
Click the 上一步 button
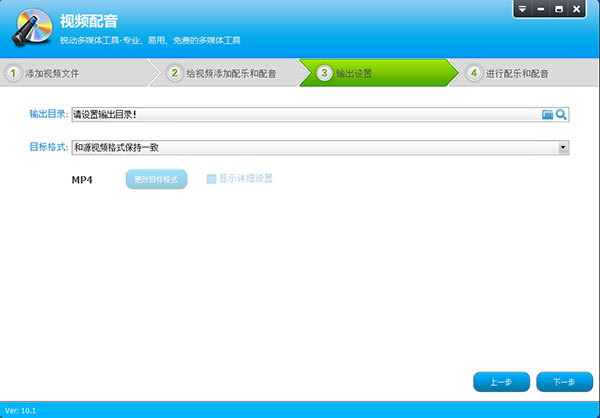pos(501,382)
